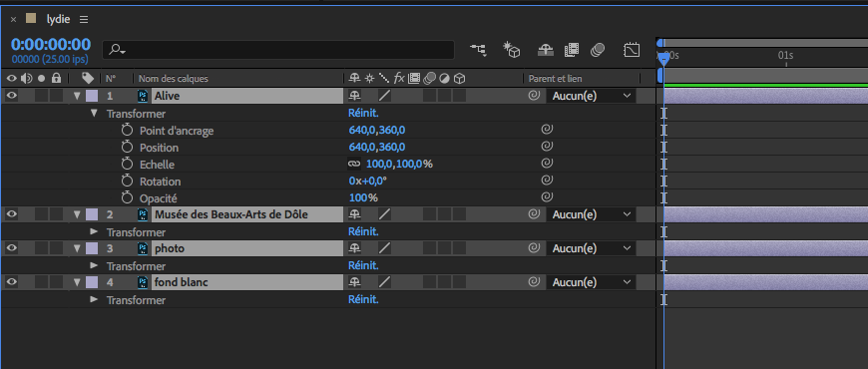
Task: Hide the fond blanc layer
Action: coord(12,282)
